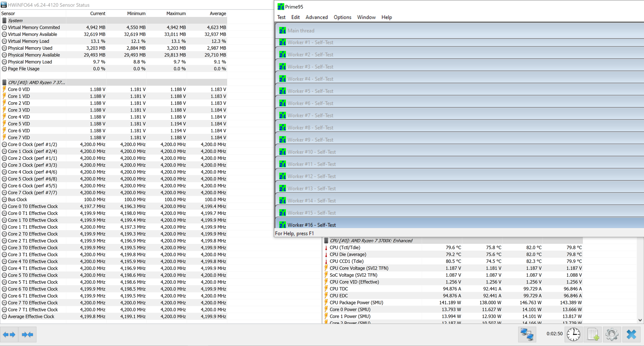Select Core 7 Clock (perf #7/7) row

114,192
